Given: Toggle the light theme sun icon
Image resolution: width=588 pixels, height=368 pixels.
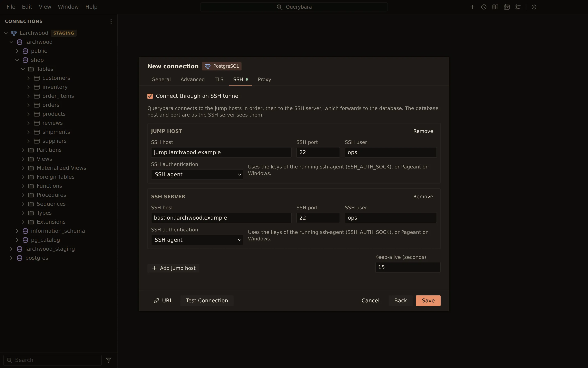Looking at the screenshot, I should (534, 7).
